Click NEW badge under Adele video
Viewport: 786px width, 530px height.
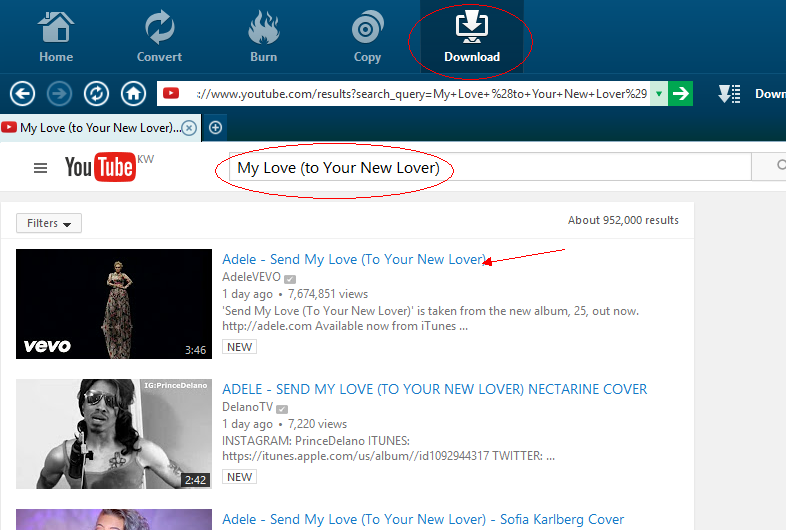coord(240,347)
